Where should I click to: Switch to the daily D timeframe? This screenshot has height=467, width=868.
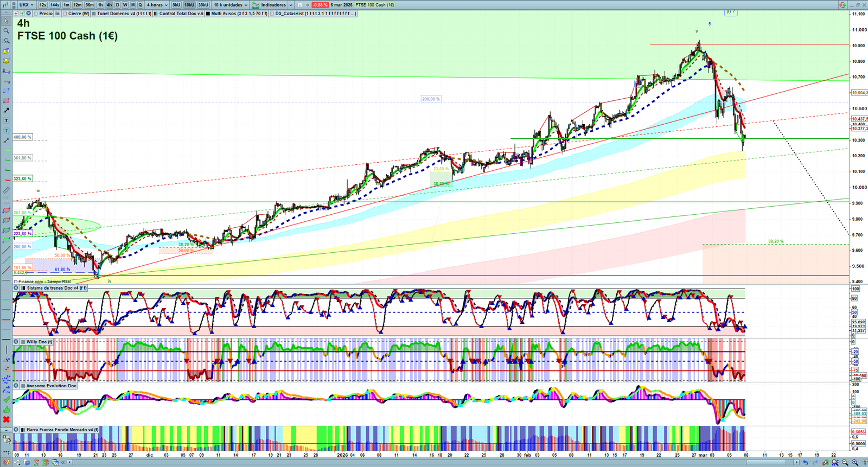[117, 5]
